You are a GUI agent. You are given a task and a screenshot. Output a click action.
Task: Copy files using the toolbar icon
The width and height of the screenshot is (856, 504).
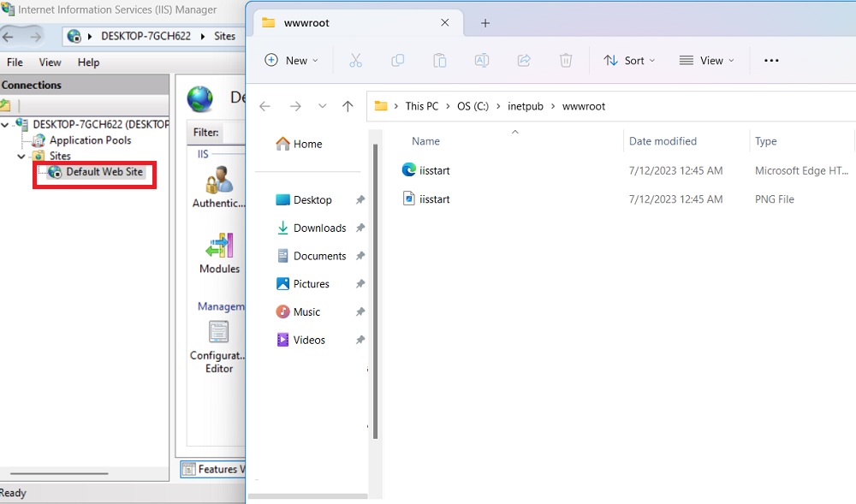397,60
